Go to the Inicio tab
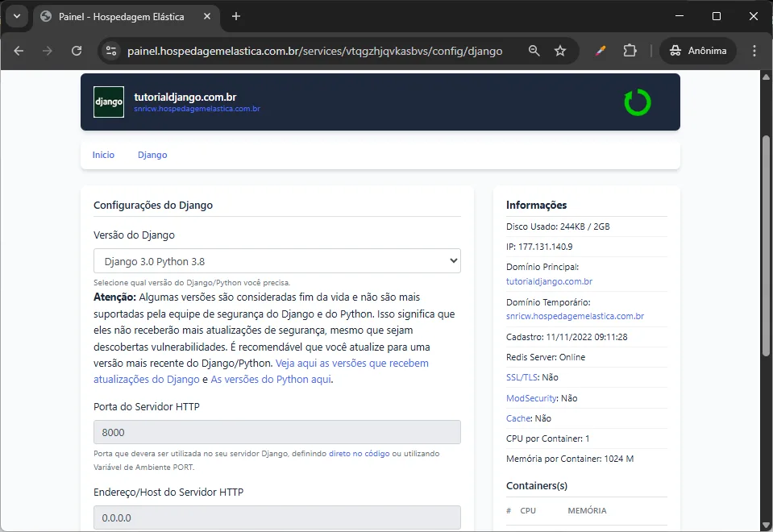This screenshot has width=773, height=532. tap(103, 155)
